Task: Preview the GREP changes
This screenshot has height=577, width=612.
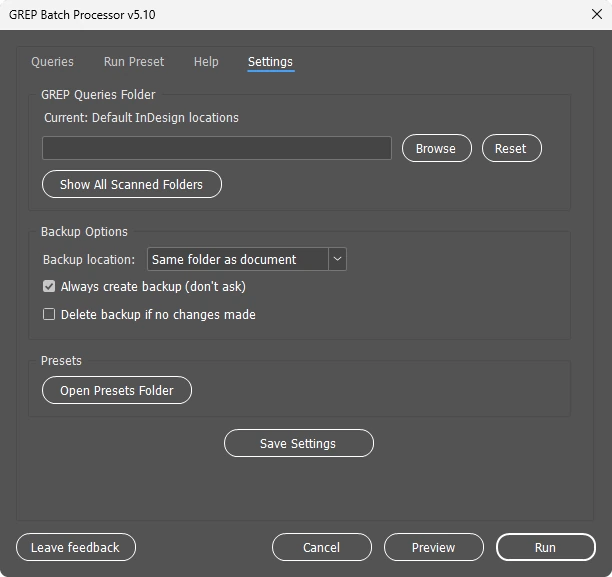Action: (x=434, y=547)
